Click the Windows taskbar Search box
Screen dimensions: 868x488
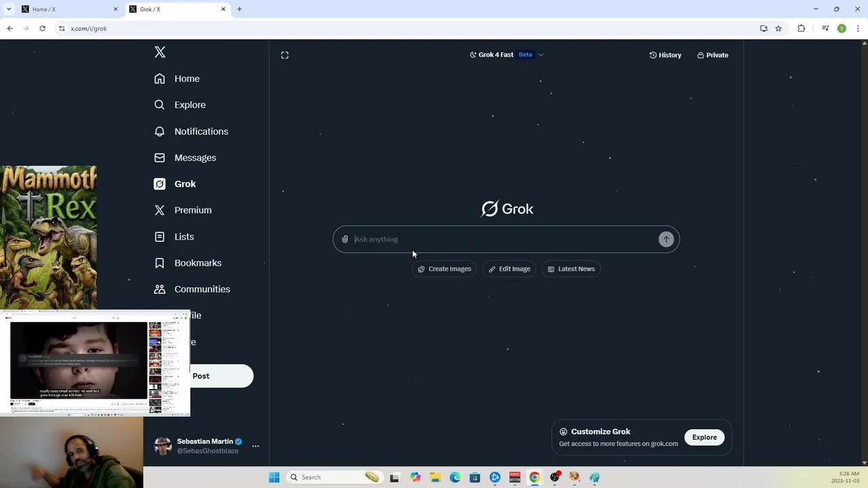335,477
